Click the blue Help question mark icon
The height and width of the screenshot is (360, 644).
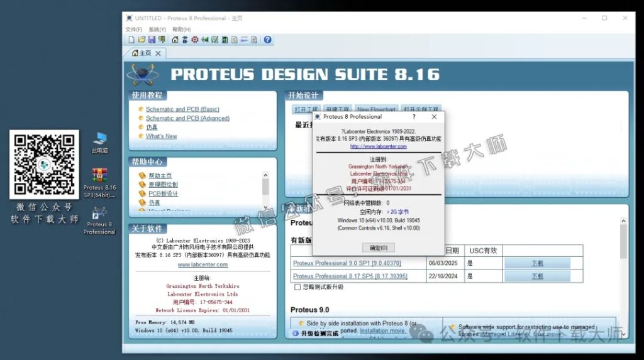pyautogui.click(x=267, y=40)
